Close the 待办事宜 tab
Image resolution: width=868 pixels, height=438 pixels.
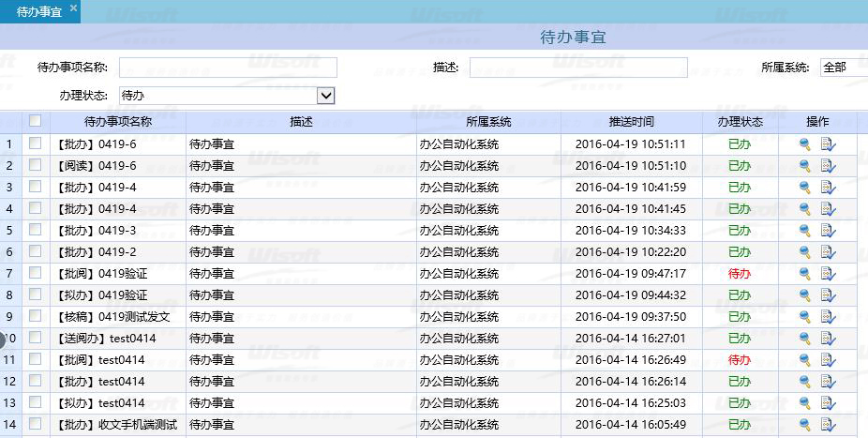pyautogui.click(x=74, y=8)
